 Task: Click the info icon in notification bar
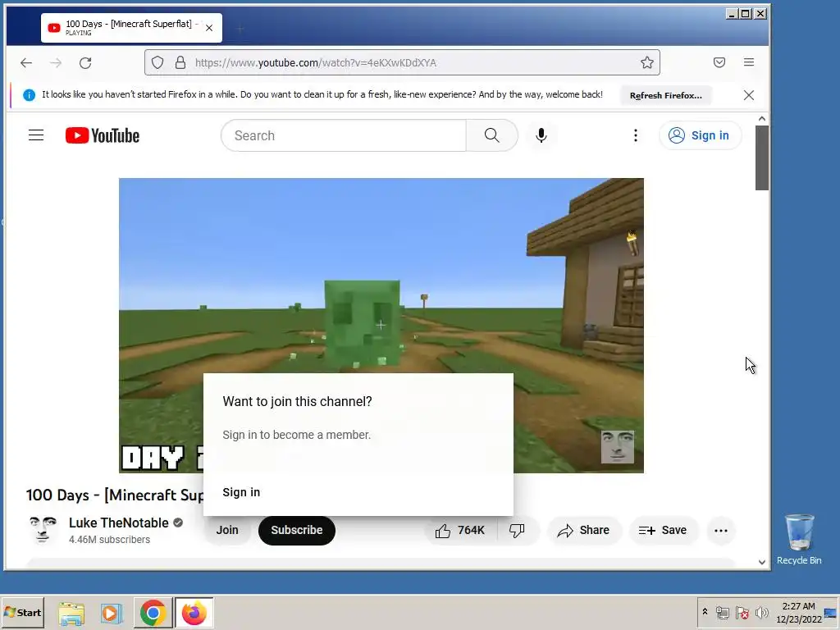click(x=29, y=95)
